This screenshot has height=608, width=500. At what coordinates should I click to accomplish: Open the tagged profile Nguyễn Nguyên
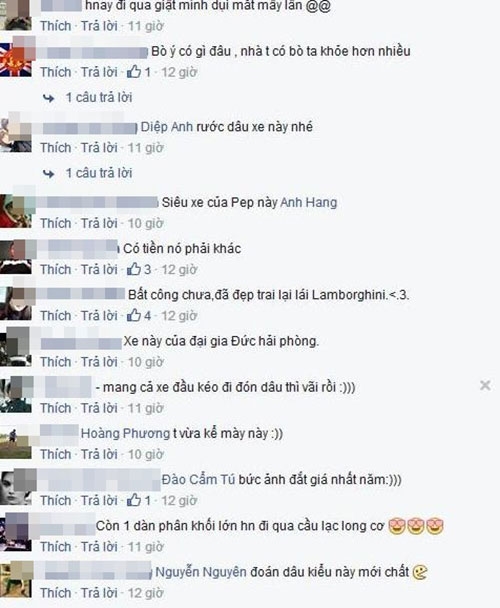point(201,572)
